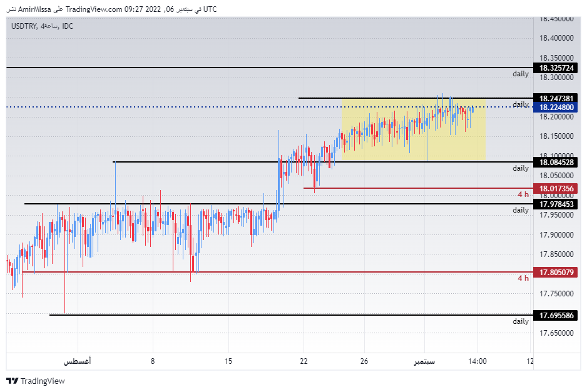Open the USDTRY symbol label on the chart
Image resolution: width=587 pixels, height=392 pixels.
(x=24, y=26)
